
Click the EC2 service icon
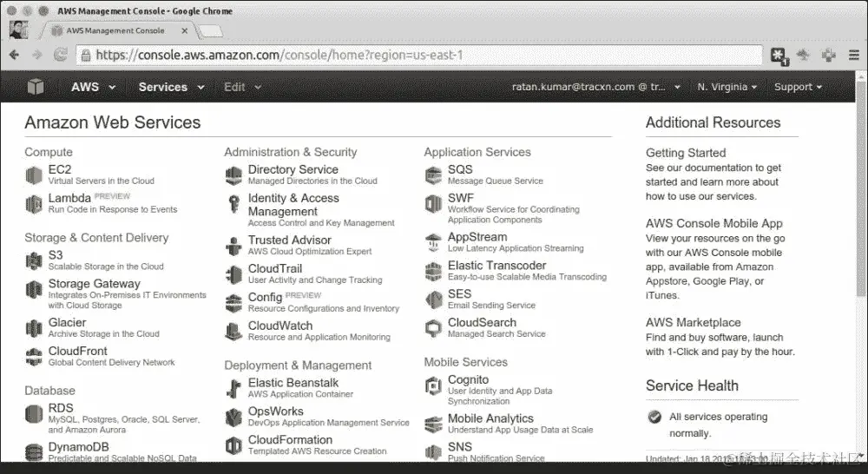tap(34, 175)
